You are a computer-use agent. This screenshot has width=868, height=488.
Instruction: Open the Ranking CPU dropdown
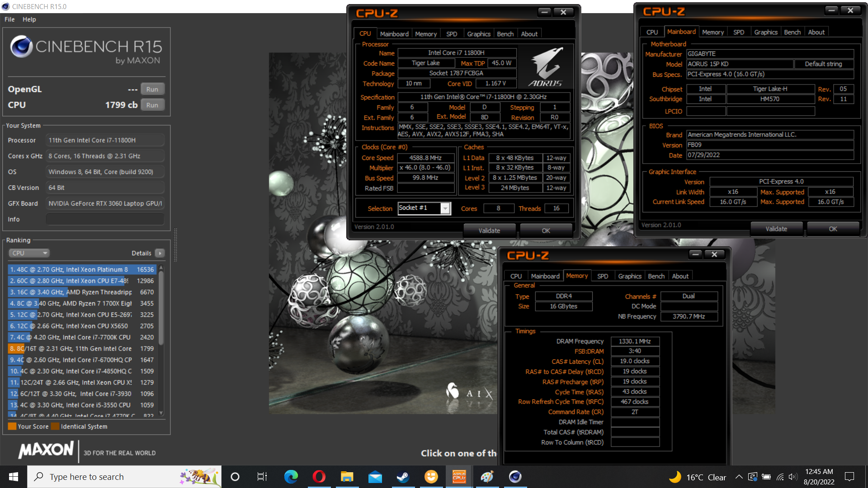29,253
